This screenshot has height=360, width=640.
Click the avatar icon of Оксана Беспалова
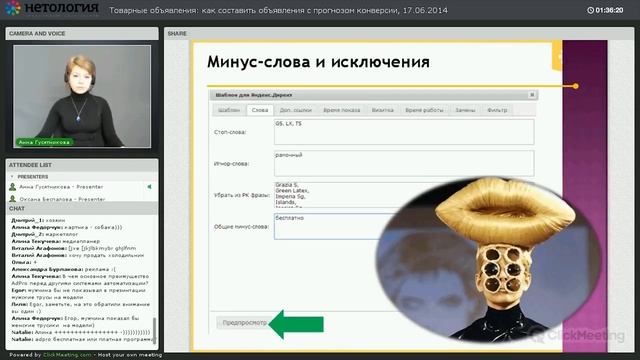[13, 199]
